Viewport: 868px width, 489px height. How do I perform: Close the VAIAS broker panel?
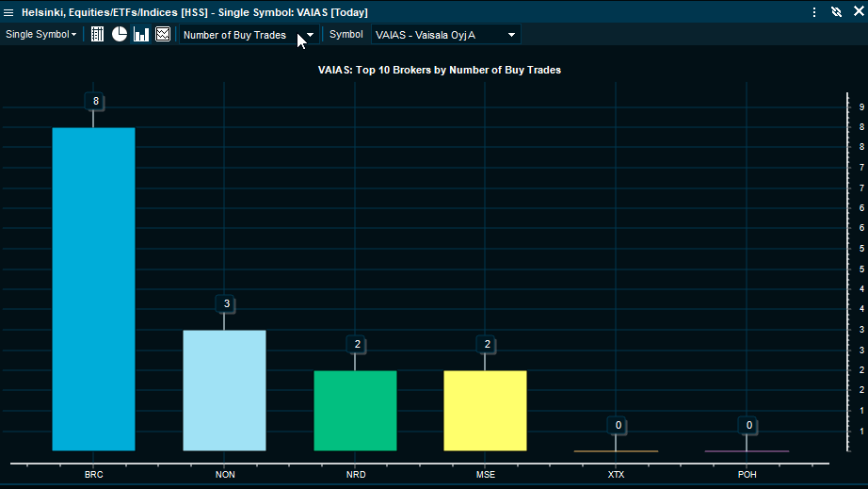click(x=857, y=12)
